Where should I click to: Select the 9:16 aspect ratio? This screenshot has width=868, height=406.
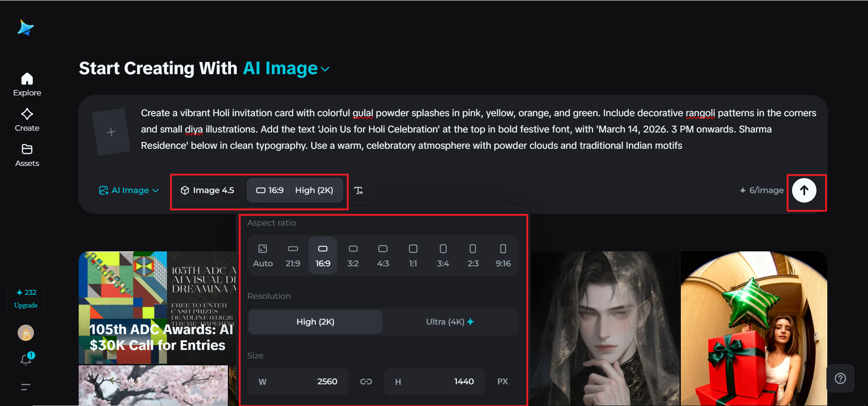point(503,255)
